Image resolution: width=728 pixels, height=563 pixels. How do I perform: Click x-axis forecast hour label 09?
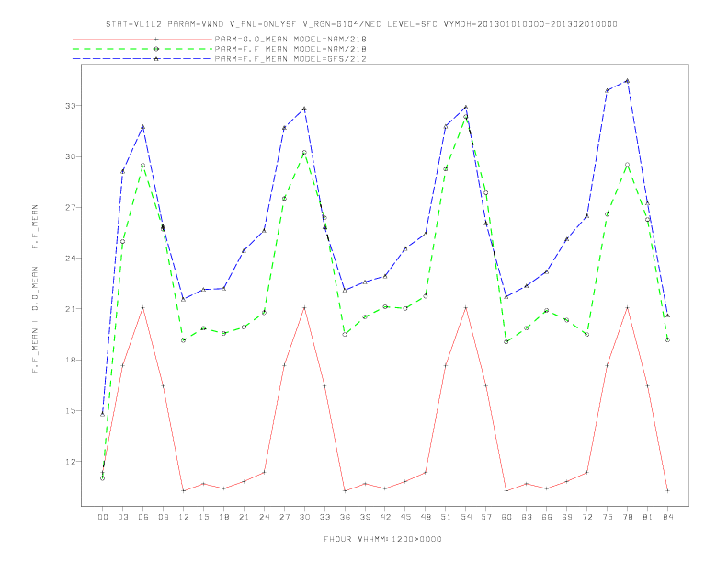click(x=163, y=517)
